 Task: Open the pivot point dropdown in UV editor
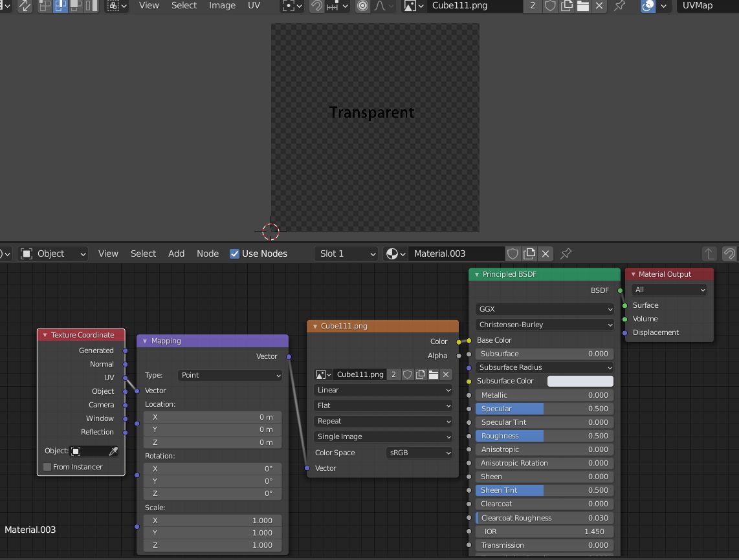pos(292,6)
